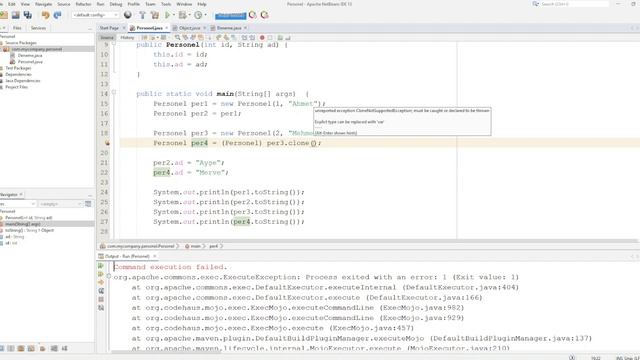Viewport: 640px width, 360px height.
Task: Switch to the Deneme.java tab
Action: (229, 28)
